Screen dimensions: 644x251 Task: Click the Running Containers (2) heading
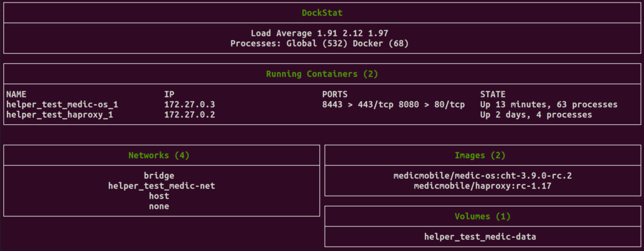point(322,74)
